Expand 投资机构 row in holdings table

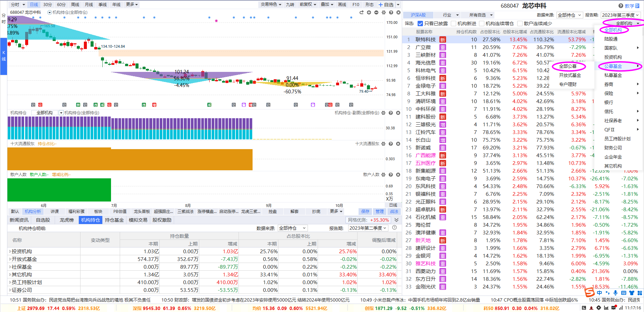(x=10, y=251)
